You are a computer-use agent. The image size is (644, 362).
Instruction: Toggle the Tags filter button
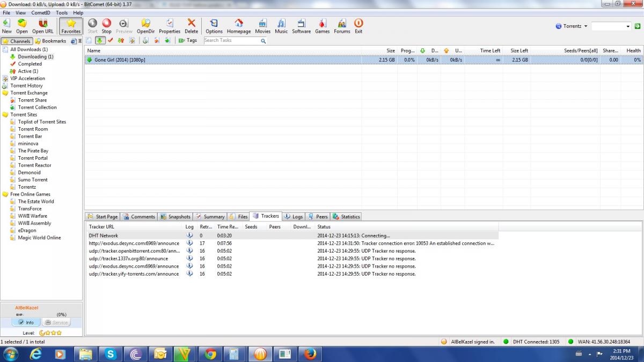tap(187, 40)
